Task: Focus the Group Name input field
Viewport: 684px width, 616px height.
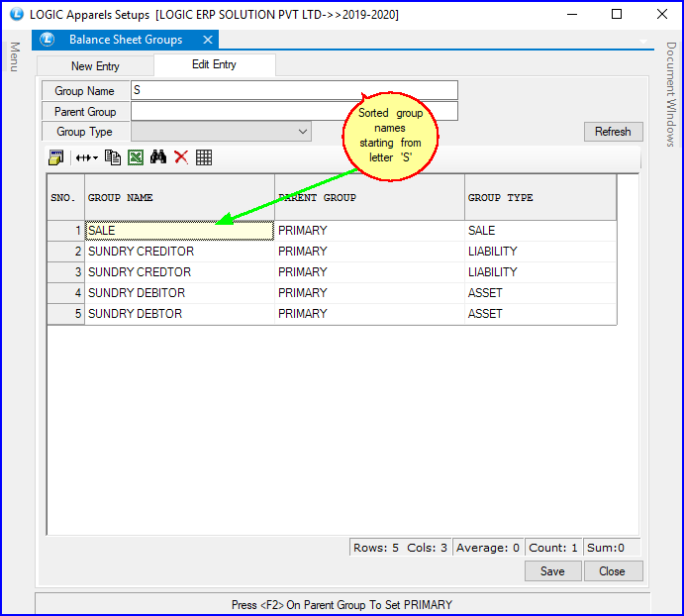Action: pyautogui.click(x=294, y=90)
